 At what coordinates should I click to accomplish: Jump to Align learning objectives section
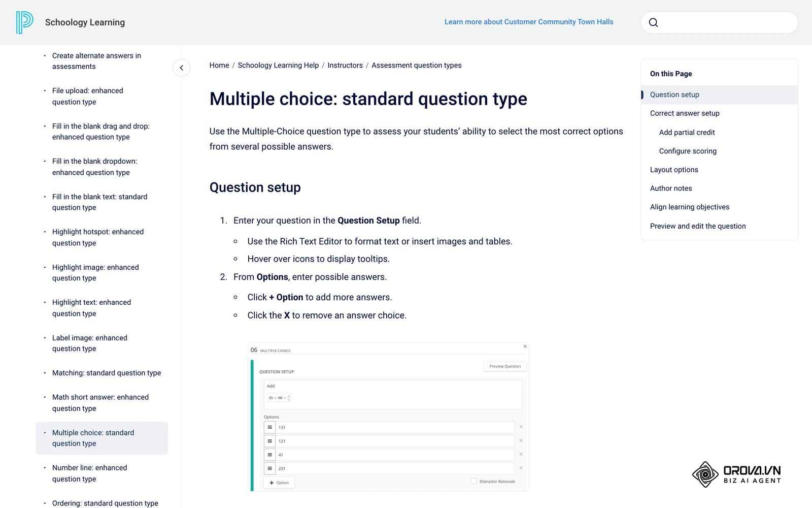pyautogui.click(x=690, y=207)
